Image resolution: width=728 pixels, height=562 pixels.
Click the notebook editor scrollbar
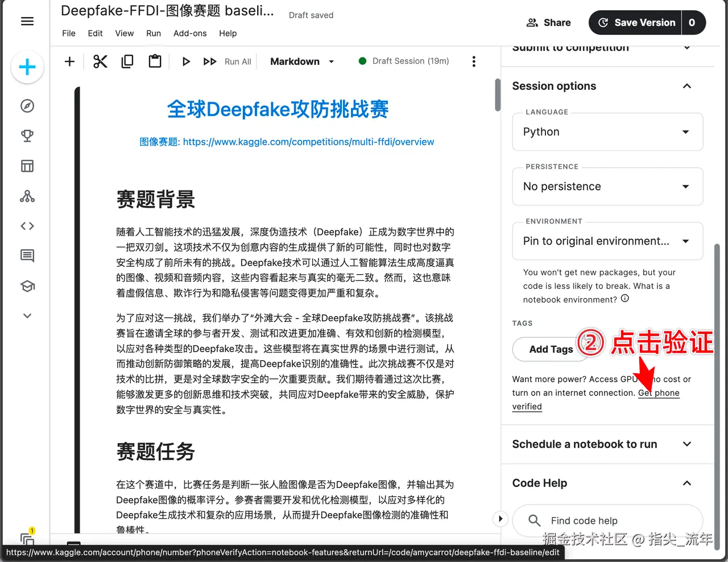coord(498,94)
